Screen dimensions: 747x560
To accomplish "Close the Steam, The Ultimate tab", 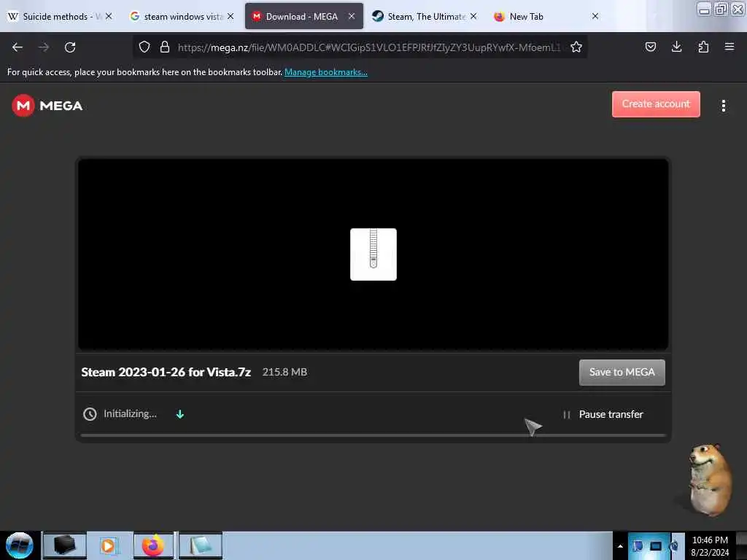I will click(x=473, y=16).
